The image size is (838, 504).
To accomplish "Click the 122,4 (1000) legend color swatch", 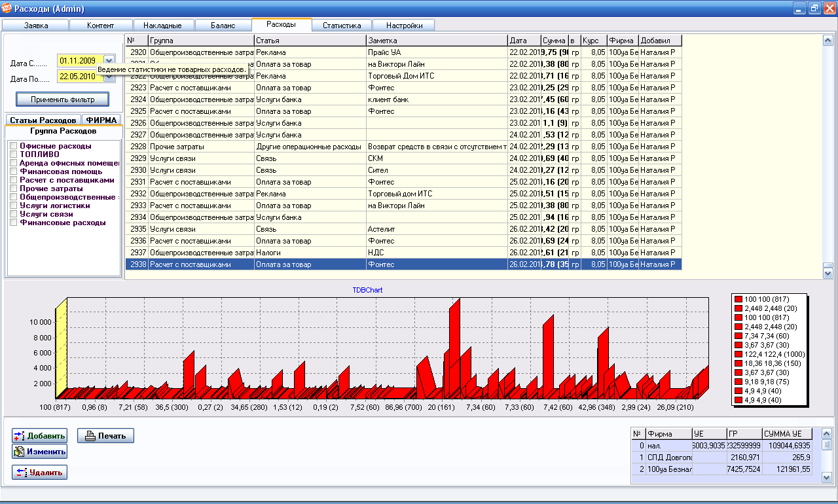I will pyautogui.click(x=738, y=354).
